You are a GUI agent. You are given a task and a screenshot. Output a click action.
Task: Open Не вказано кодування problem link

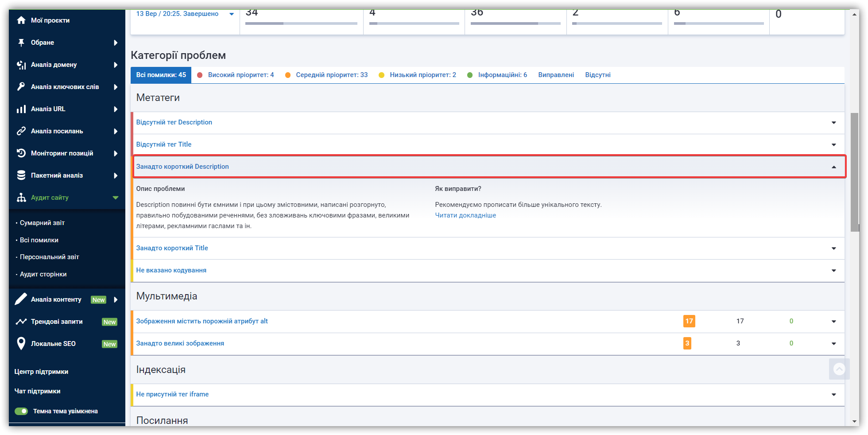tap(171, 270)
